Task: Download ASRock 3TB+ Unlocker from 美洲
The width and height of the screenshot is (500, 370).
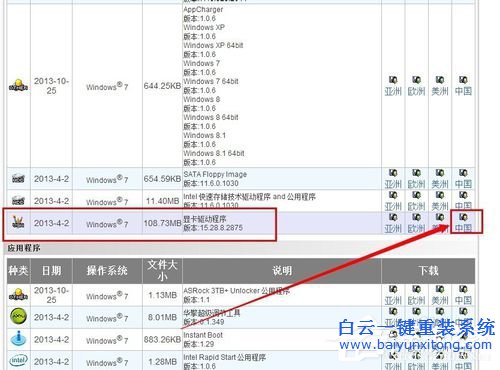Action: coord(440,295)
